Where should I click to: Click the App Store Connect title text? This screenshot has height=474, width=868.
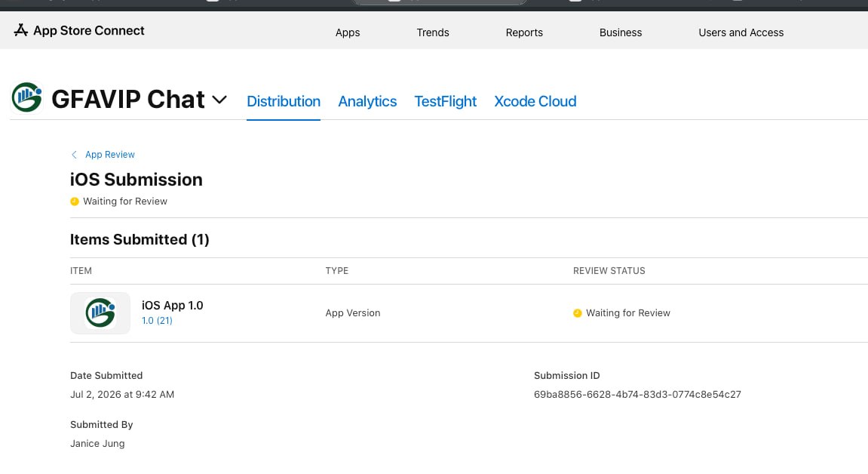88,30
